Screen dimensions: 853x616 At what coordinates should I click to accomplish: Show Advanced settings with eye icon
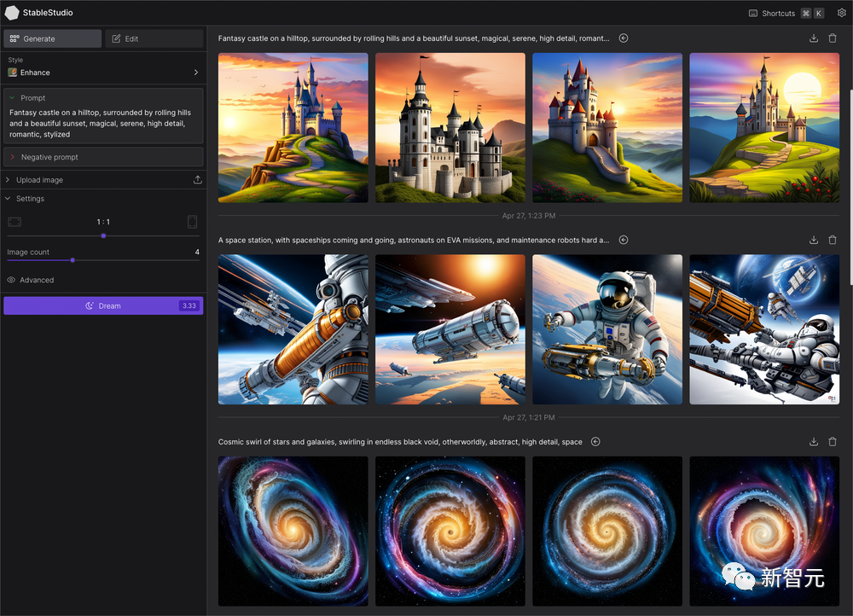point(31,280)
